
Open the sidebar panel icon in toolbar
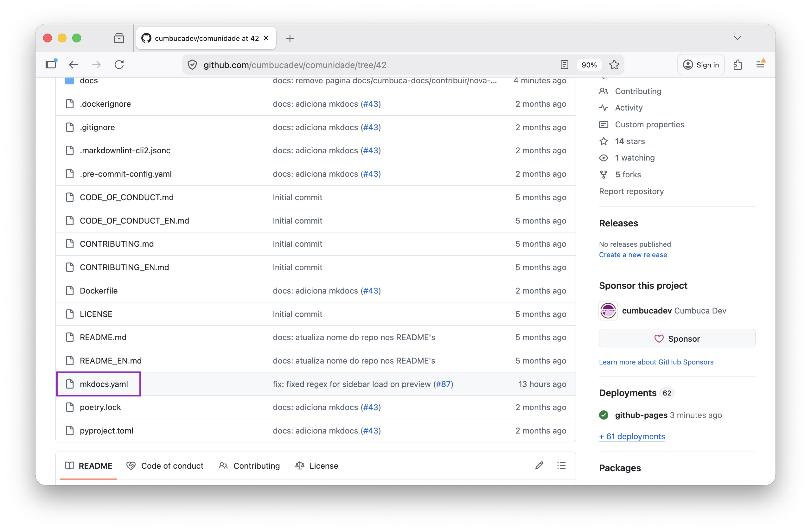point(51,64)
